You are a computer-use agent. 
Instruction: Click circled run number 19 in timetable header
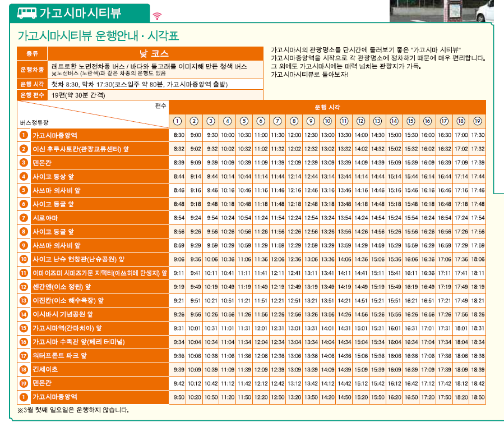point(478,121)
